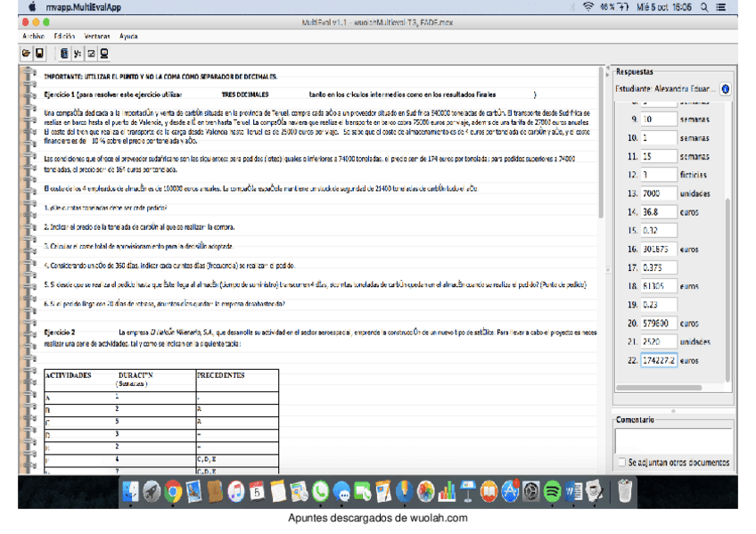
Task: Click answer field 14 containing 36.8
Action: point(659,211)
